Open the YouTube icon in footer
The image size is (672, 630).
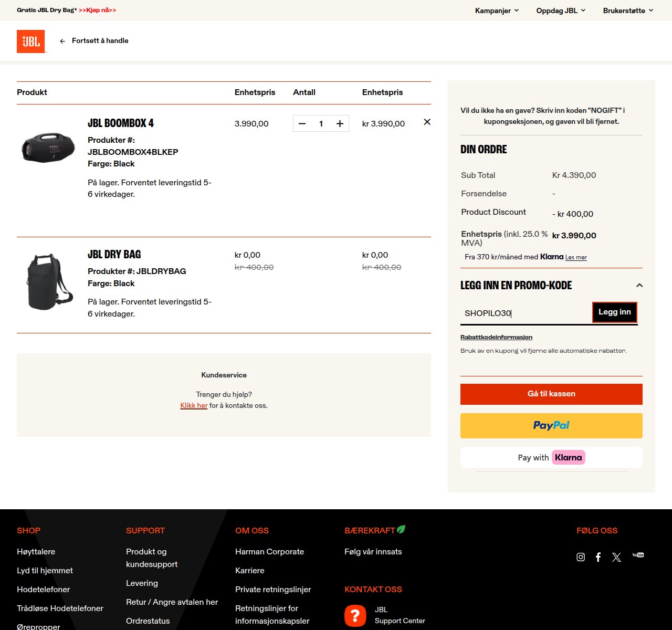click(638, 555)
